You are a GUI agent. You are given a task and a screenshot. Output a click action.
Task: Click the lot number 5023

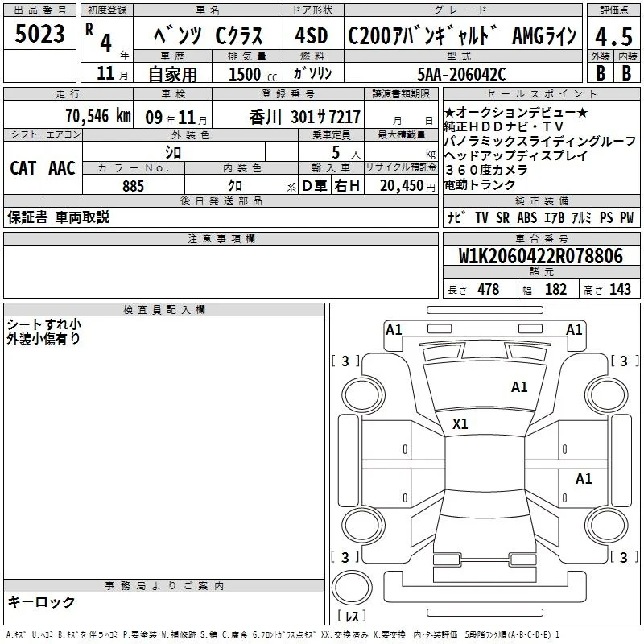[x=39, y=34]
